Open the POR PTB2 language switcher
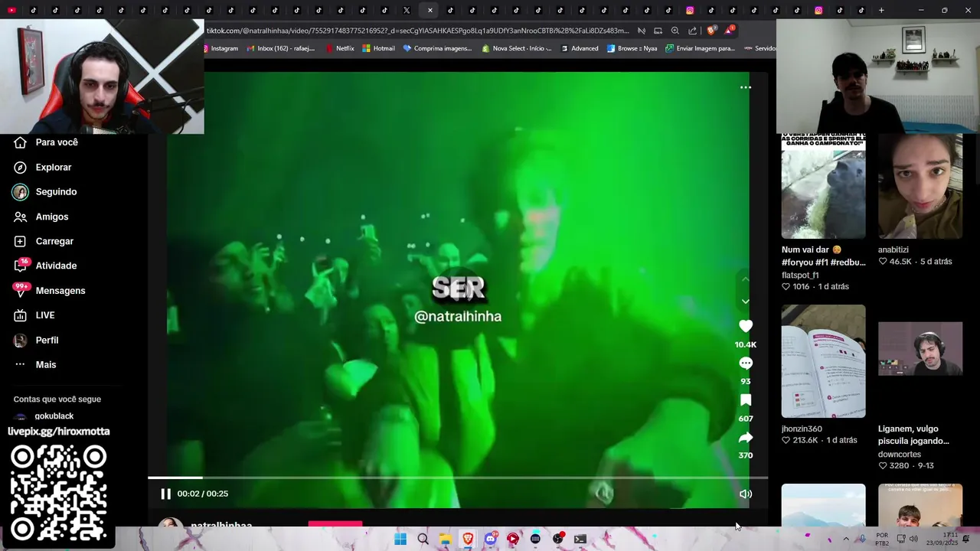 point(882,539)
